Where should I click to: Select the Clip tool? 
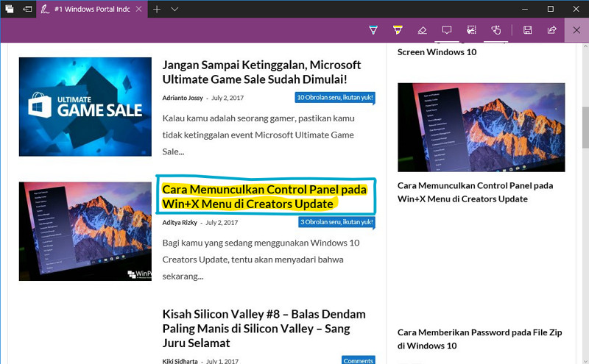(471, 30)
